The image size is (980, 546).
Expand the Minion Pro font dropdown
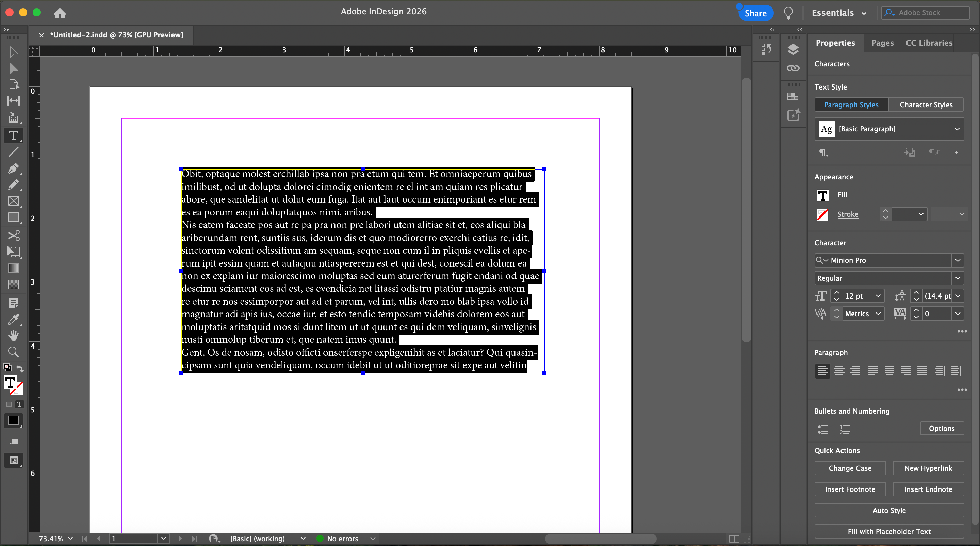pyautogui.click(x=958, y=261)
